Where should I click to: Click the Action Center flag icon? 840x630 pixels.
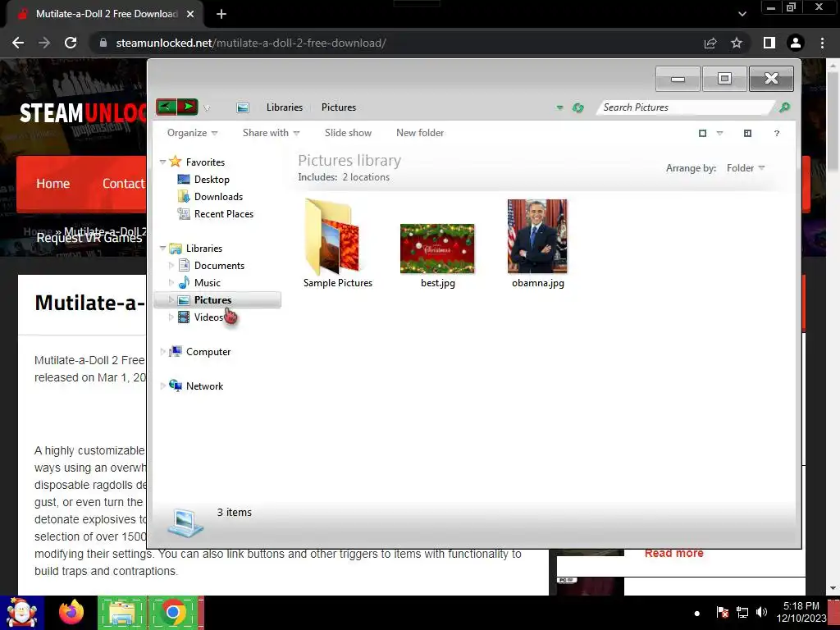[x=722, y=612]
